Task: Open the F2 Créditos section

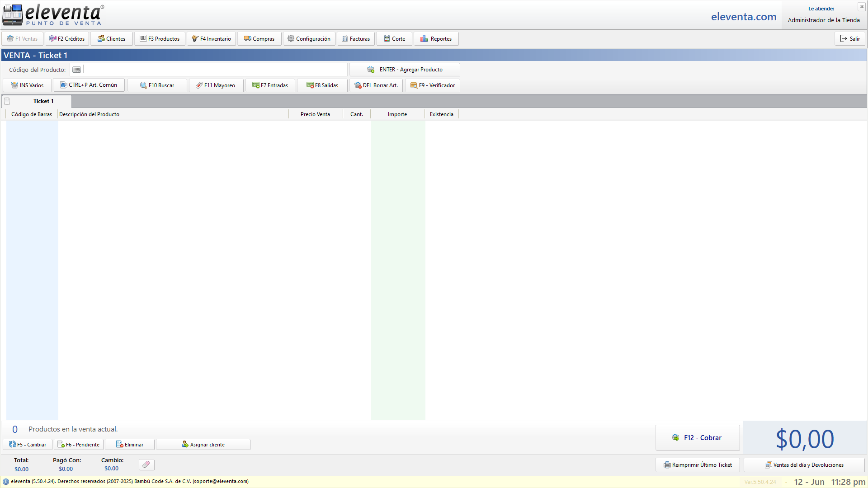Action: [x=67, y=38]
